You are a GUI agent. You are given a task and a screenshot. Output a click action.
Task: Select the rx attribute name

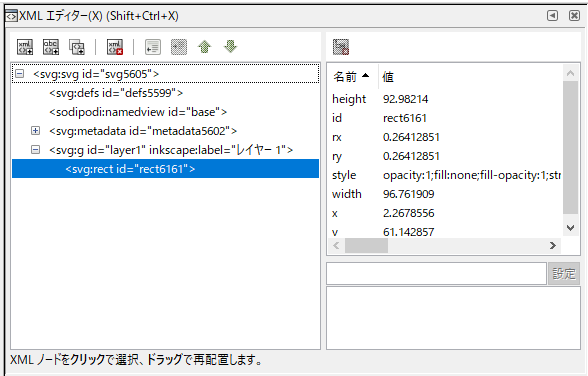tap(337, 137)
